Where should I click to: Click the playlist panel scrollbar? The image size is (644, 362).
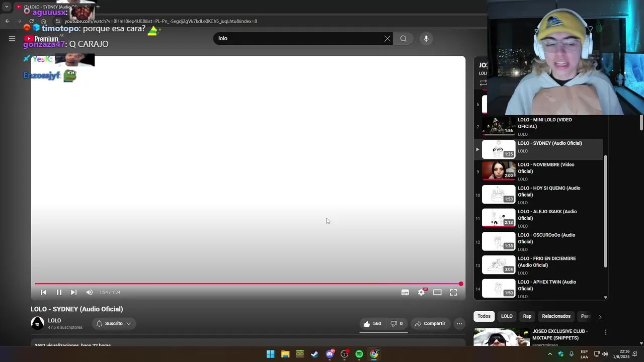click(x=605, y=211)
